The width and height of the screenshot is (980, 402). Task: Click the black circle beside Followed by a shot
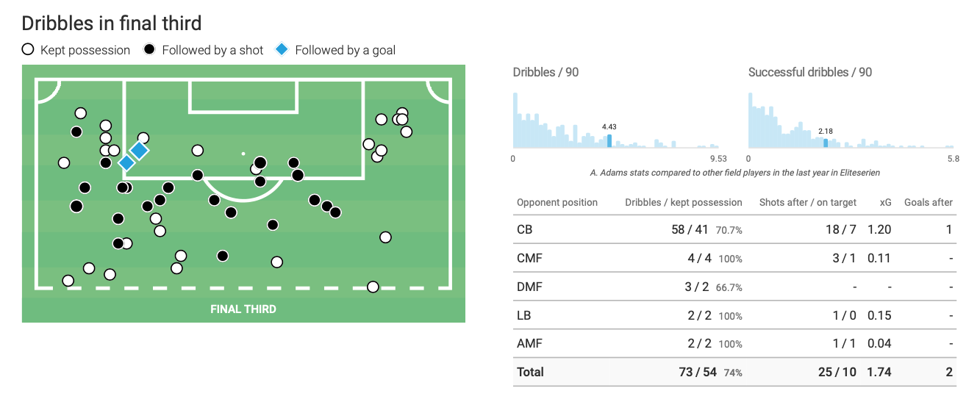(x=150, y=50)
